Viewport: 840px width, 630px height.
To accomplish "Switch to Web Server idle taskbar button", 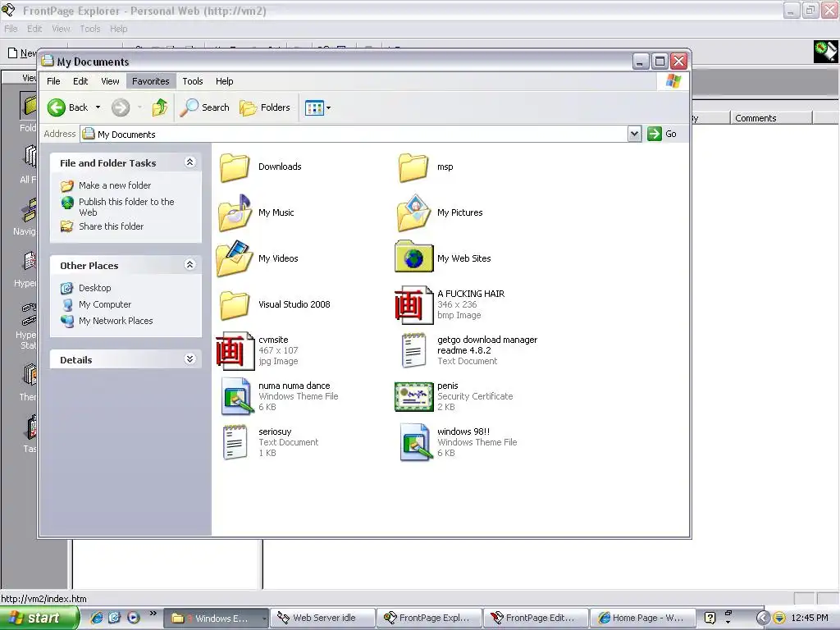I will [322, 619].
